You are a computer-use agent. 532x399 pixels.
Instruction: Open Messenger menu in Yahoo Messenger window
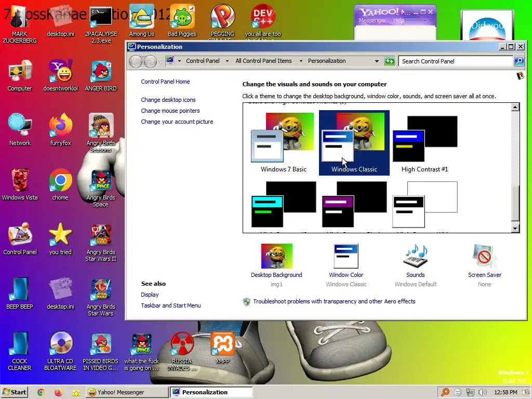pos(372,20)
